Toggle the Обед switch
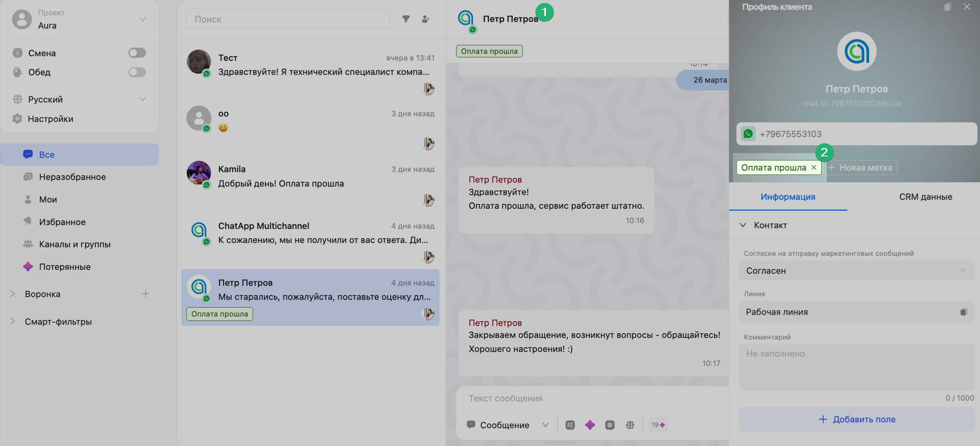 tap(137, 72)
